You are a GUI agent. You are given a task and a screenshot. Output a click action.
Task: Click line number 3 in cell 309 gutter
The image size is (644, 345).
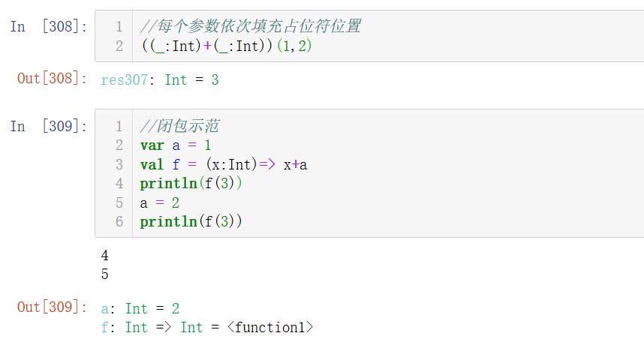(x=119, y=164)
